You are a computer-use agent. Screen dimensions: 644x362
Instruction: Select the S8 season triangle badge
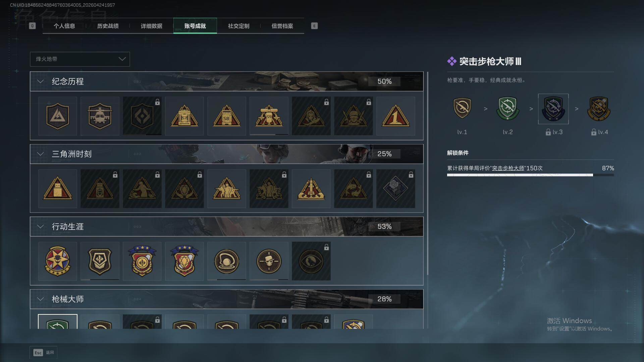(x=226, y=116)
